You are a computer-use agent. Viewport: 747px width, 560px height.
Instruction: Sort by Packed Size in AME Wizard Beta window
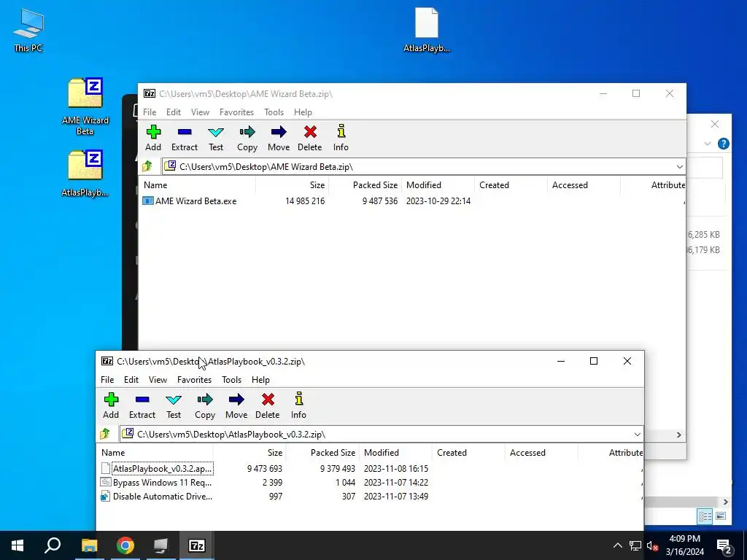tap(365, 184)
